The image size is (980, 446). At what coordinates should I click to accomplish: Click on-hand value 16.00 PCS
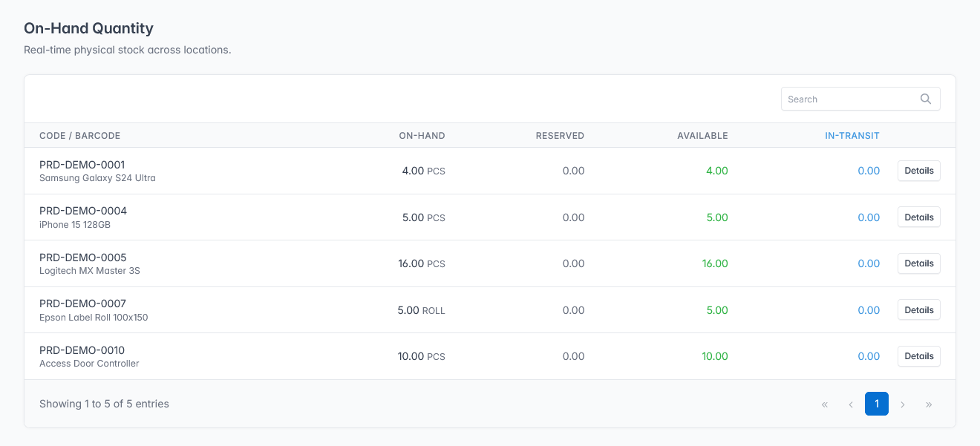pyautogui.click(x=422, y=263)
